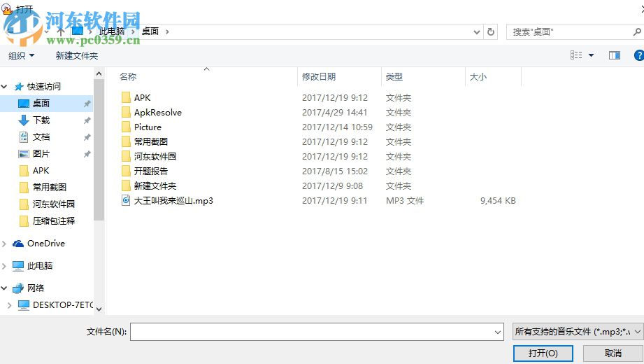Select the 河东软件园 folder icon in file list

tap(126, 156)
